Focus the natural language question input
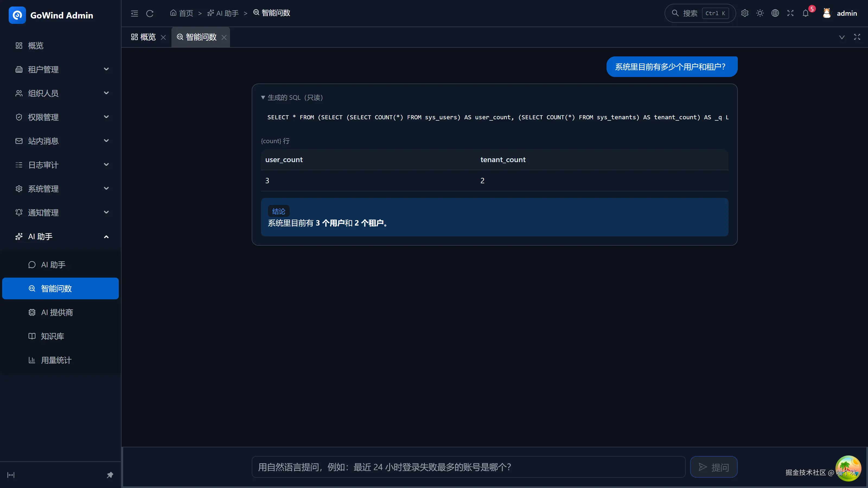The image size is (868, 488). pos(468,467)
